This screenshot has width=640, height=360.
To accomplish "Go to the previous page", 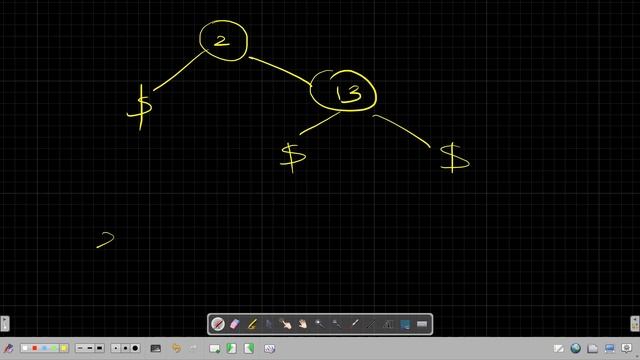I will click(x=231, y=348).
